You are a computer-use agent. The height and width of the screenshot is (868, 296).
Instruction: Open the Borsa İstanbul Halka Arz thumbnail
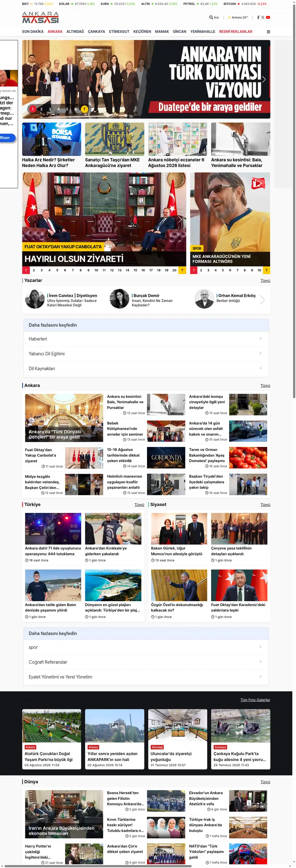(x=51, y=139)
